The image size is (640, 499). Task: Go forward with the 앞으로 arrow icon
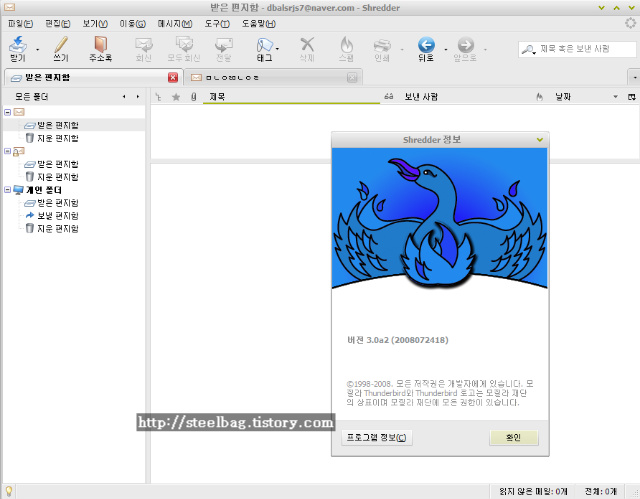(465, 45)
